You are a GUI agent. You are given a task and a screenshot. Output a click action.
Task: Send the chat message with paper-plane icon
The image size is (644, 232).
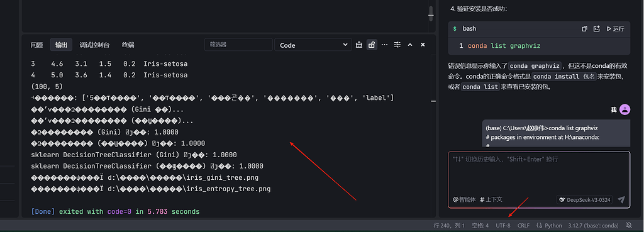[621, 199]
